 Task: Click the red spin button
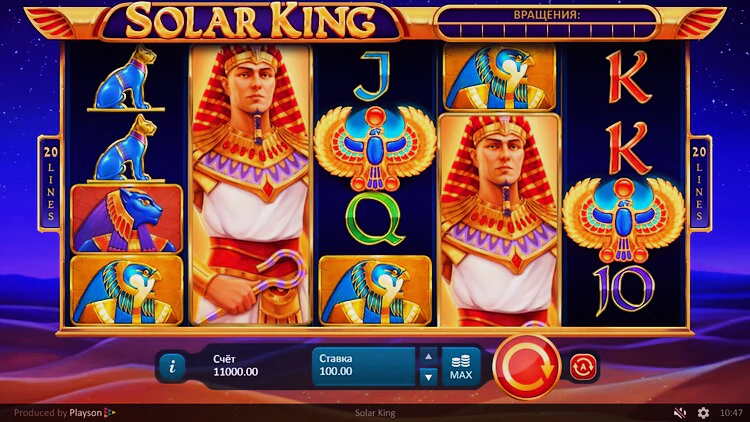[526, 366]
